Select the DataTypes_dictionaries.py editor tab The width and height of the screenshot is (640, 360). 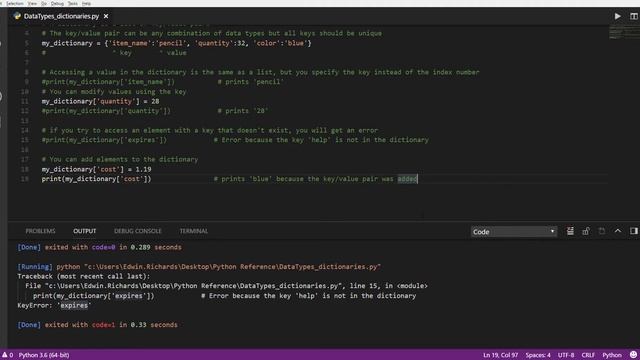pos(61,16)
